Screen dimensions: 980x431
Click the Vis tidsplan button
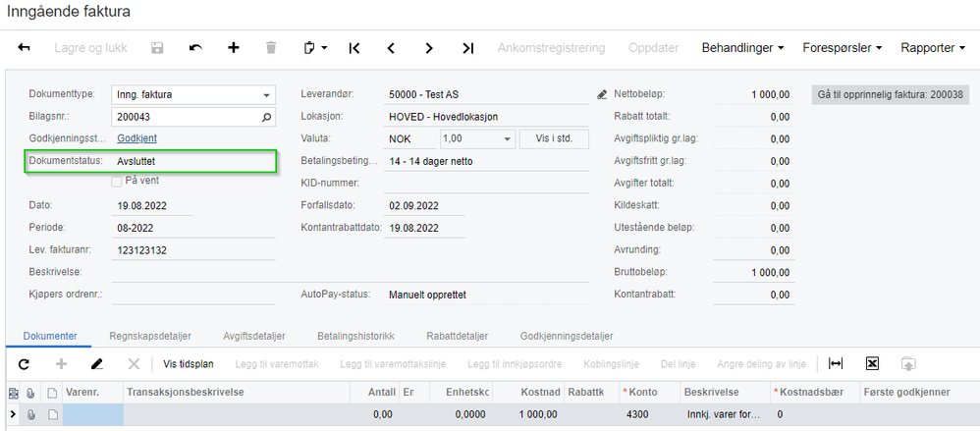pyautogui.click(x=189, y=363)
